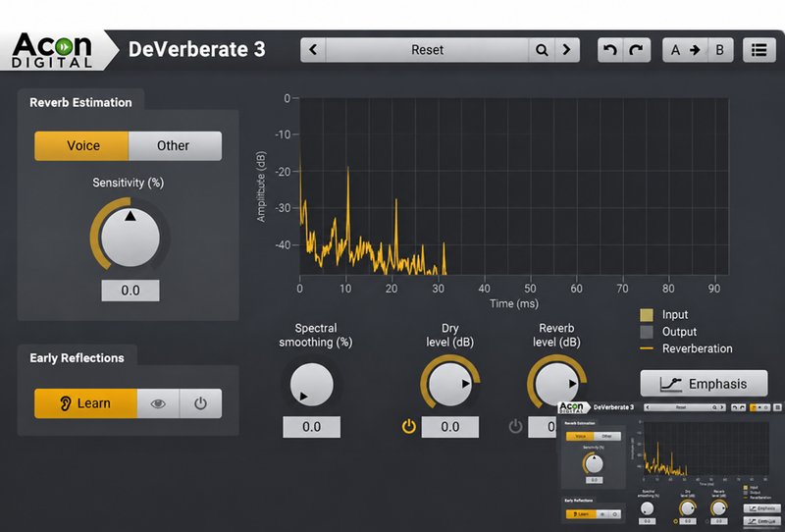The image size is (785, 532).
Task: Click the Input legend swatch
Action: point(647,315)
